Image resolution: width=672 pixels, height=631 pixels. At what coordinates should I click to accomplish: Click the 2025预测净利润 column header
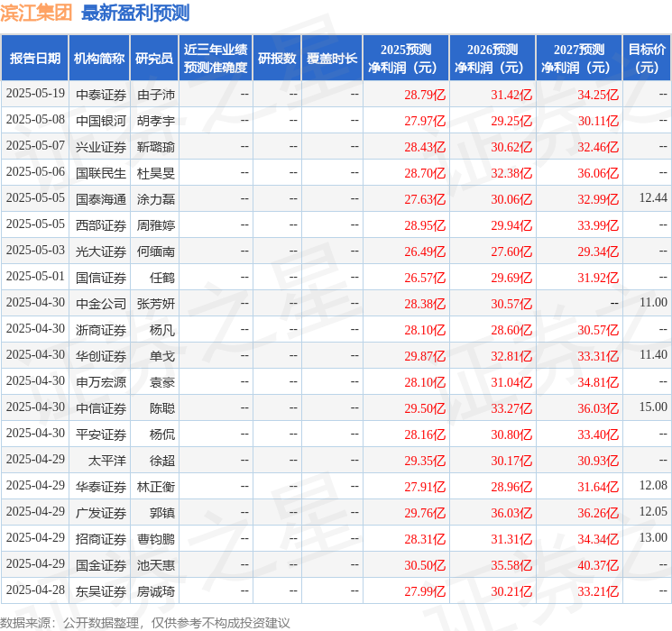405,58
